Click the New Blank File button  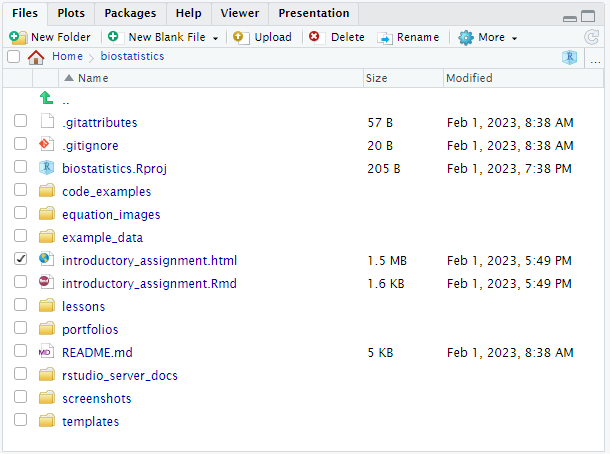click(157, 37)
